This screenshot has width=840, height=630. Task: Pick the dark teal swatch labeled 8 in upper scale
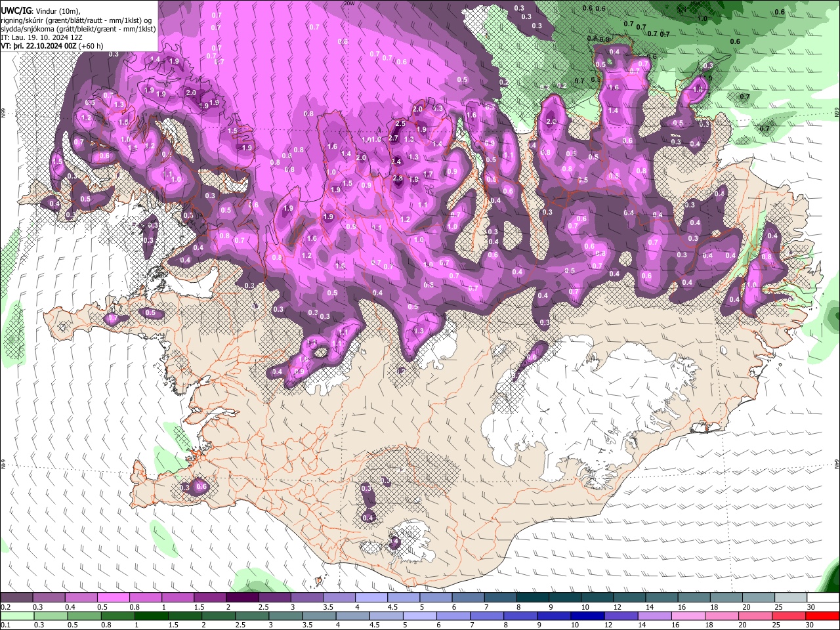[533, 598]
